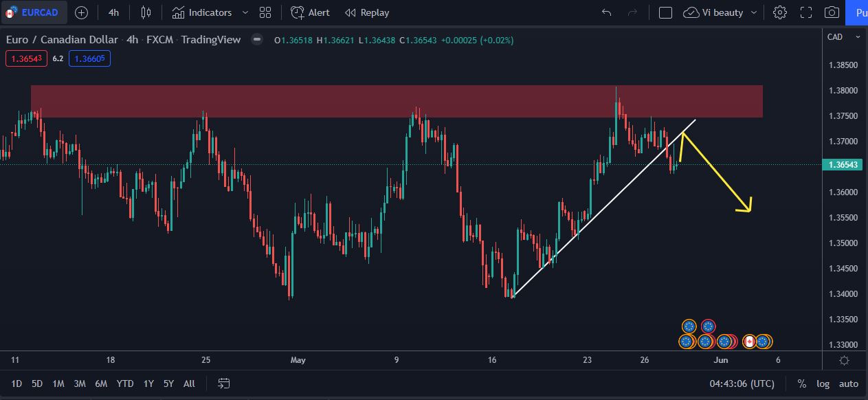This screenshot has height=400, width=868.
Task: Select the 6M date range
Action: click(x=101, y=384)
